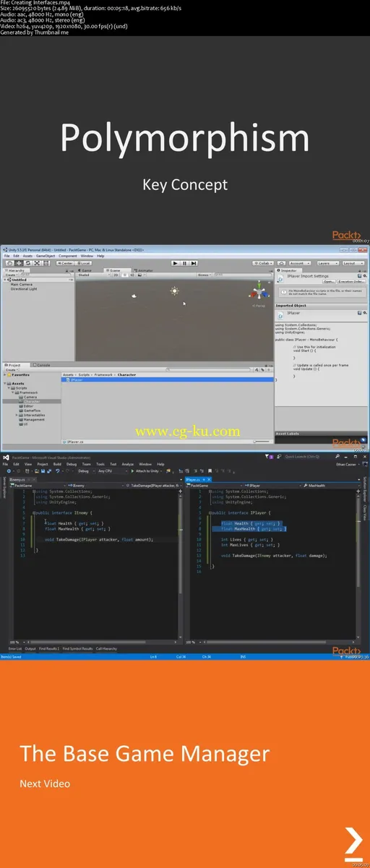Click Unity's Pause button

pyautogui.click(x=185, y=263)
